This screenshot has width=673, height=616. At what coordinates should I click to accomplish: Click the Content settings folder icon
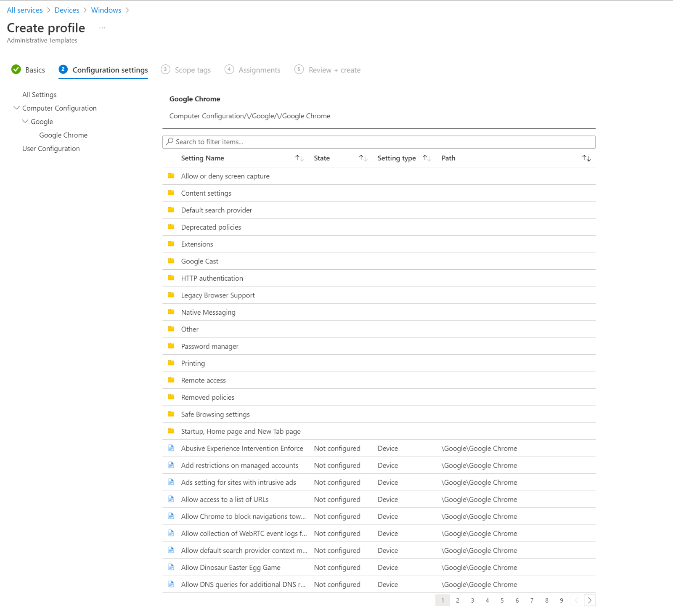[171, 193]
